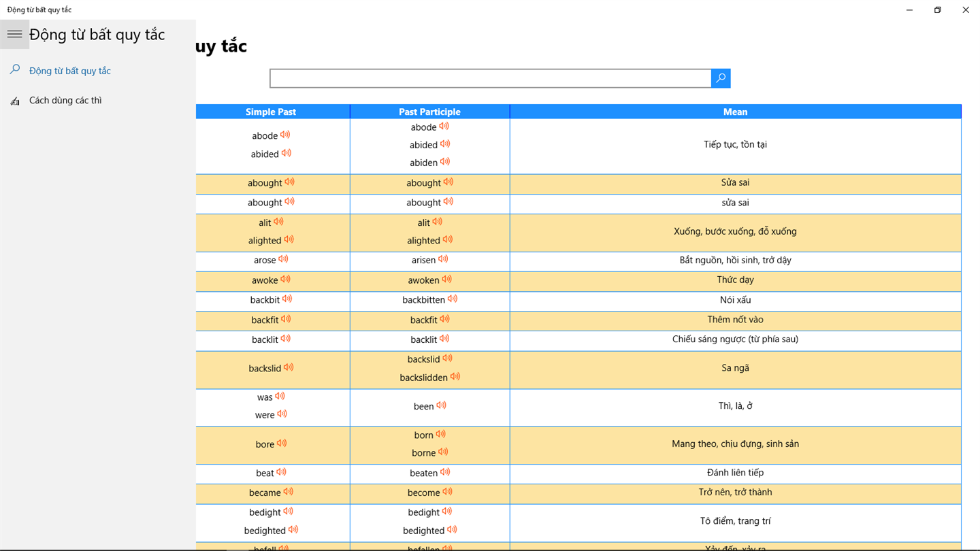Hear audio for 'backslidden'
Screen dimensions: 980x551
click(x=455, y=376)
